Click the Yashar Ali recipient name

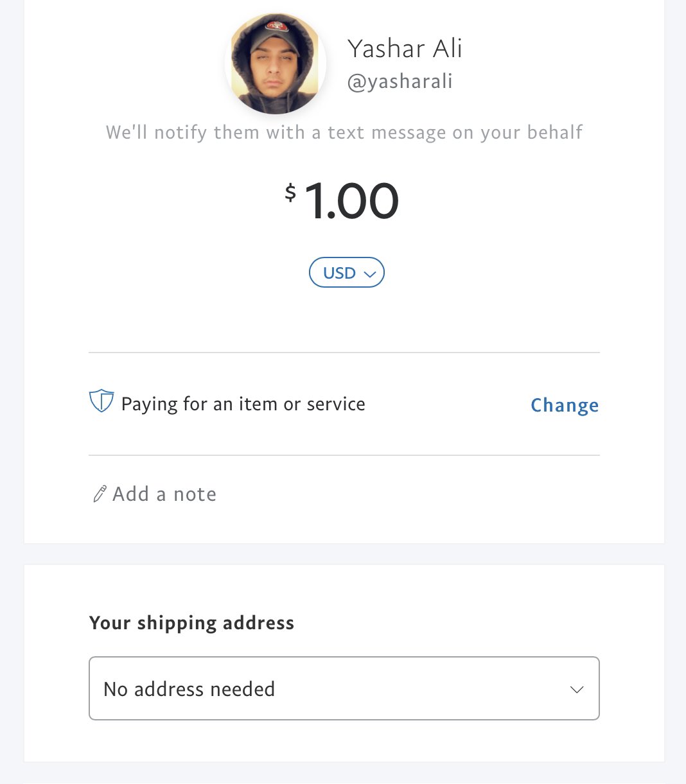pos(405,49)
